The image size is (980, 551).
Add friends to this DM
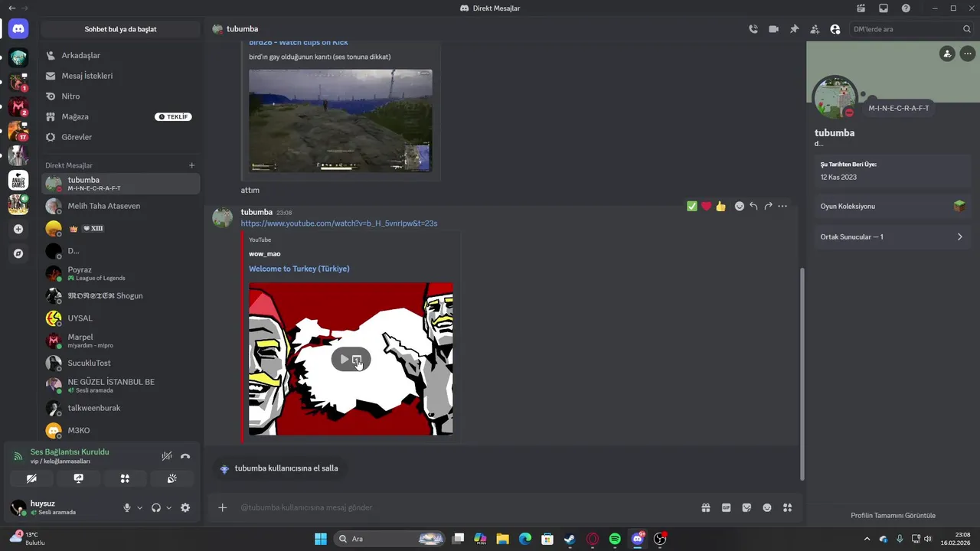point(815,29)
